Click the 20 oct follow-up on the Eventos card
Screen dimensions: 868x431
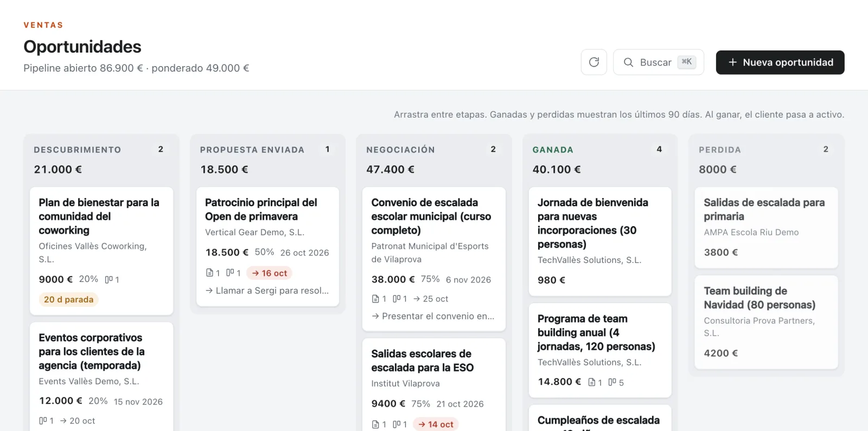click(77, 421)
